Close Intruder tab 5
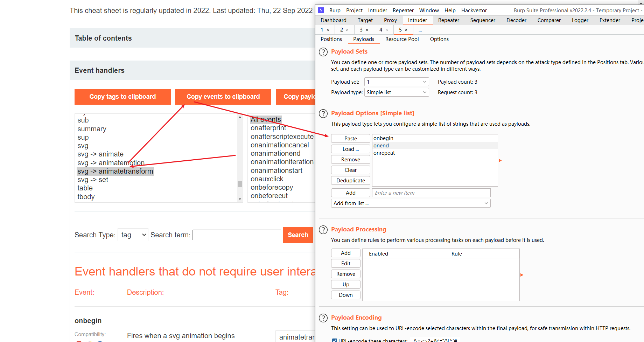Viewport: 644px width, 342px height. (406, 30)
